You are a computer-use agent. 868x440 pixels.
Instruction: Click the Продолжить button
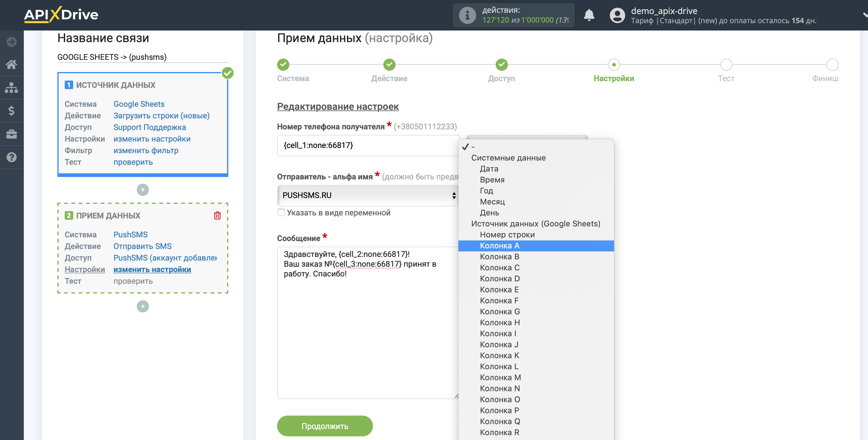pyautogui.click(x=324, y=426)
